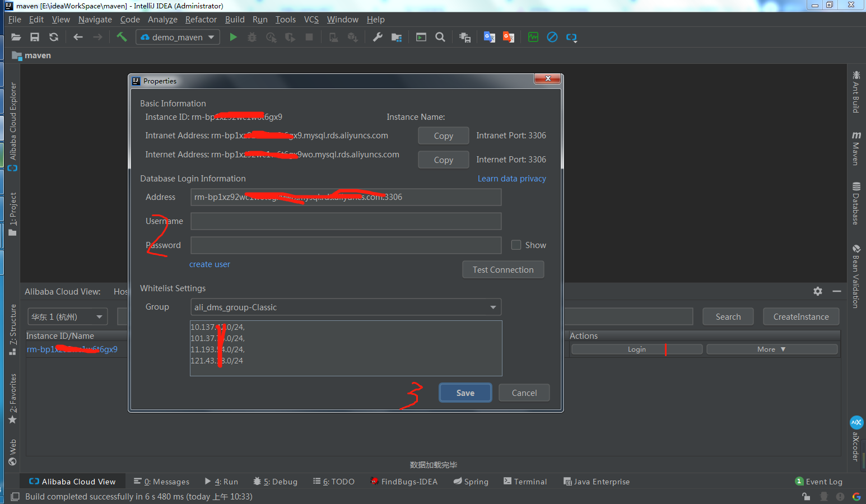
Task: Click the blue Google Translate icon
Action: [490, 37]
